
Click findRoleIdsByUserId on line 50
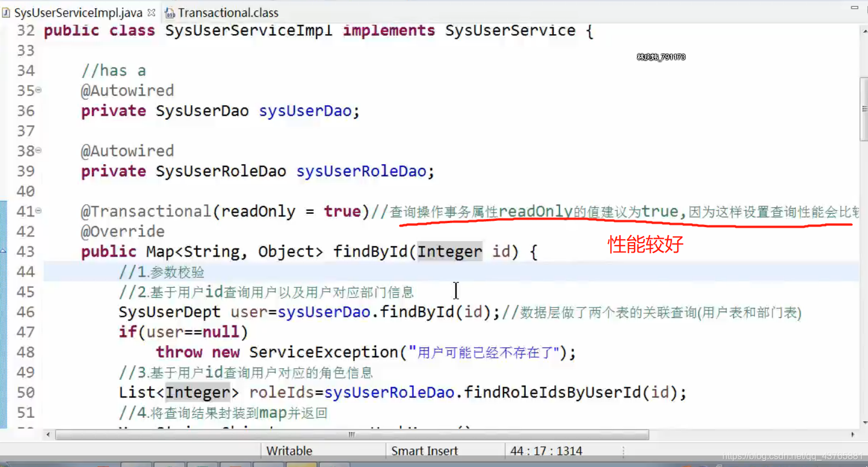552,392
